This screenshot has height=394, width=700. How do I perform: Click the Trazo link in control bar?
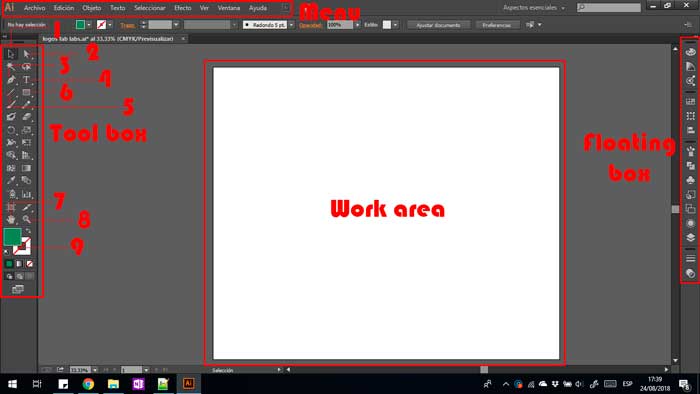pos(127,25)
